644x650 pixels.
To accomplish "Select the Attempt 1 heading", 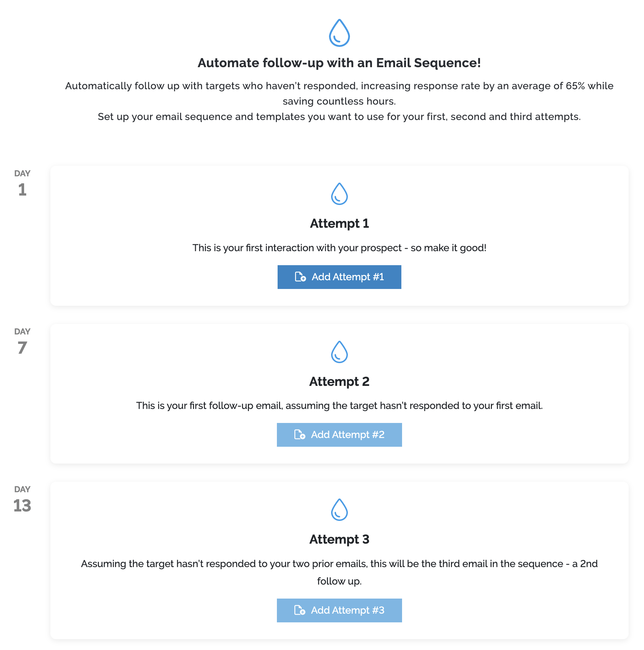I will coord(339,224).
